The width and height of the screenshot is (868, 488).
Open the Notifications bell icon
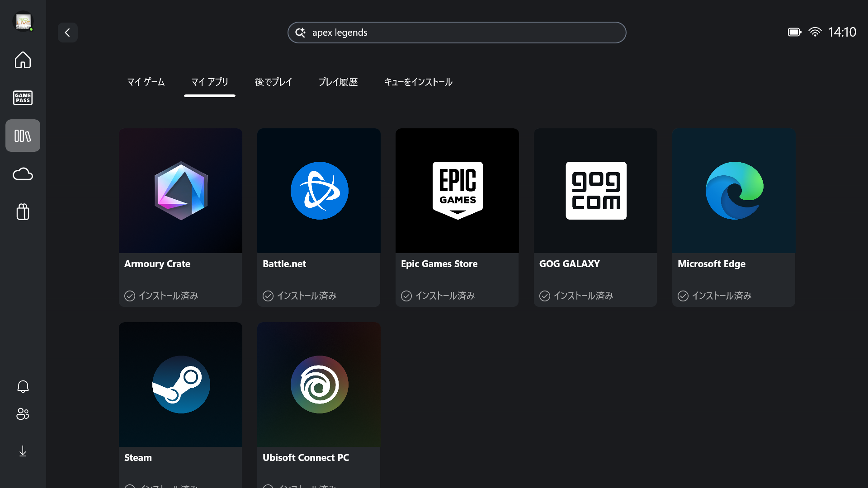coord(23,387)
